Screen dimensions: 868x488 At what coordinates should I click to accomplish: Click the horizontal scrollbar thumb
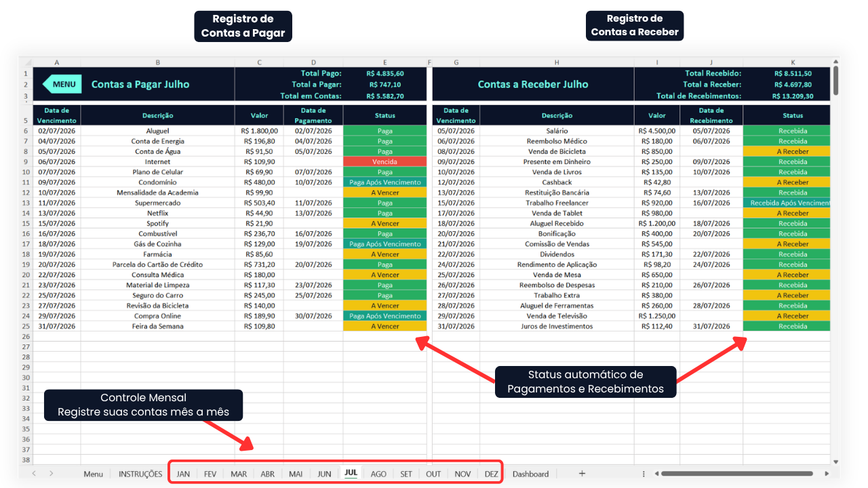click(x=737, y=474)
